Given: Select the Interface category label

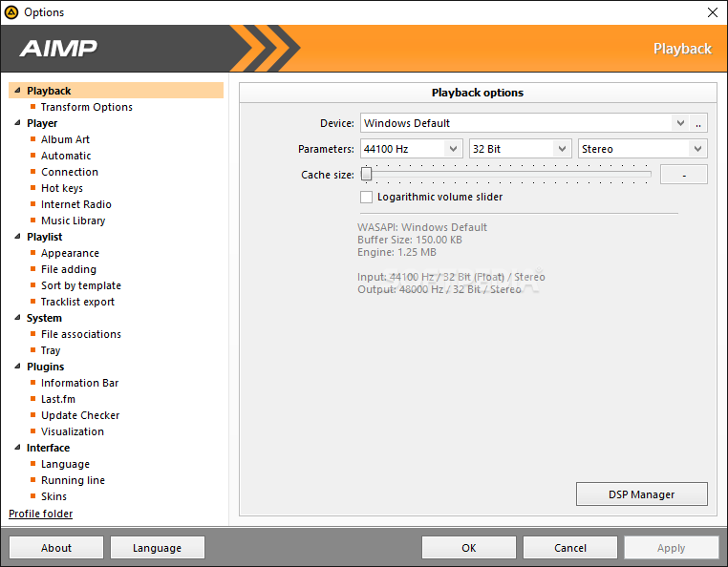Looking at the screenshot, I should 49,448.
